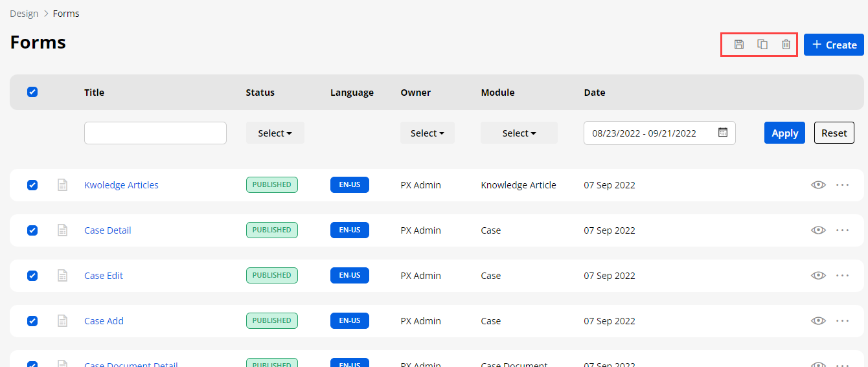
Task: Uncheck the select-all checkbox in header
Action: (x=32, y=92)
